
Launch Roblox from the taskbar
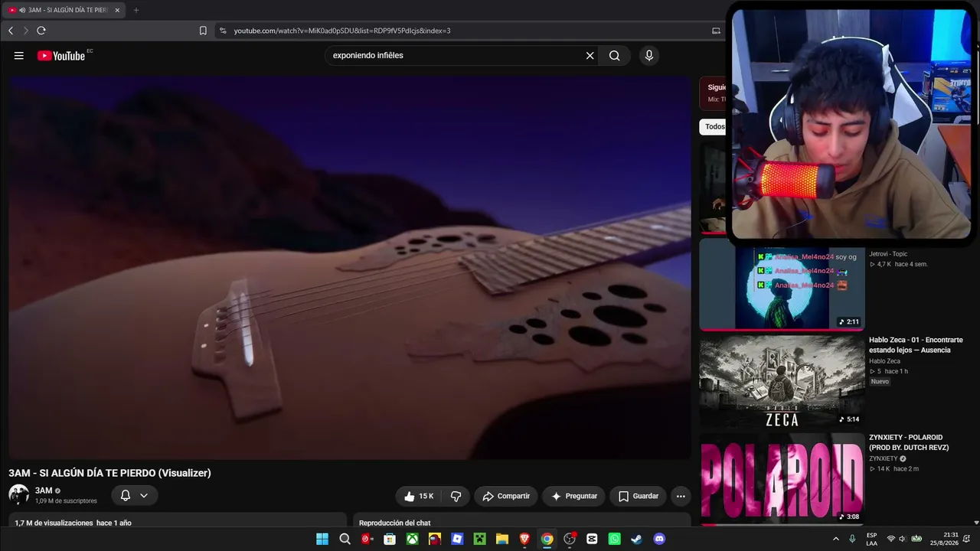tap(457, 539)
